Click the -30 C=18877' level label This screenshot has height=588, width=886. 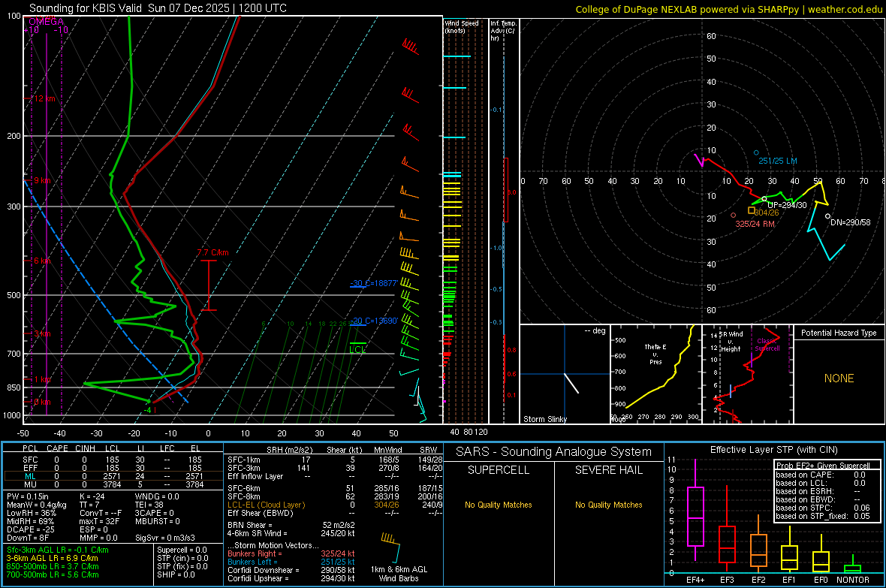tap(373, 282)
